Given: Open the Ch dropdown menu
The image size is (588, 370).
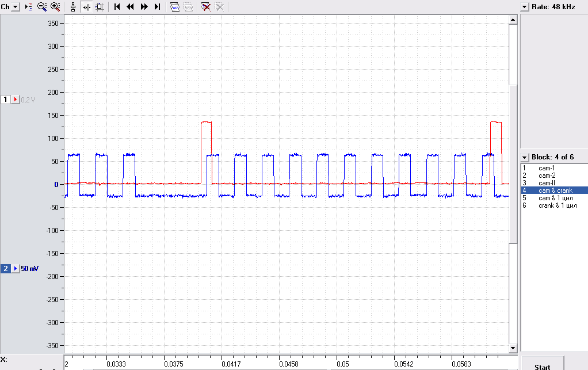Looking at the screenshot, I should (16, 7).
